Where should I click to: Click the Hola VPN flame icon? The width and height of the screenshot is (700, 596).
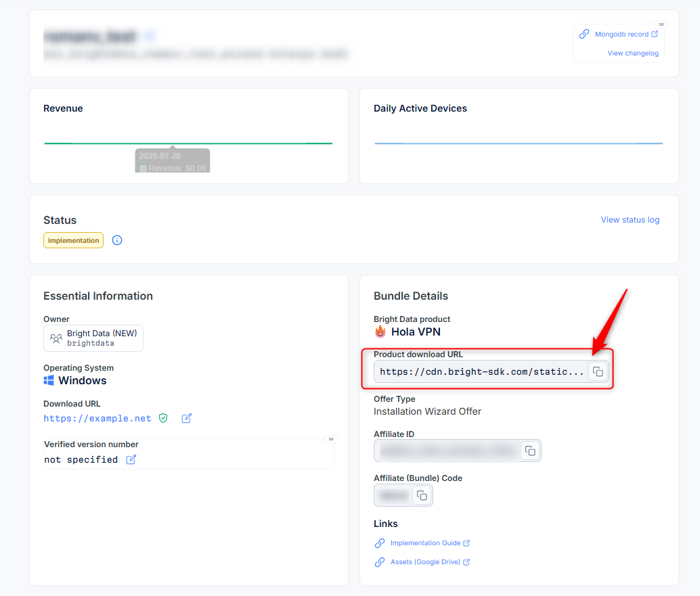pos(380,332)
